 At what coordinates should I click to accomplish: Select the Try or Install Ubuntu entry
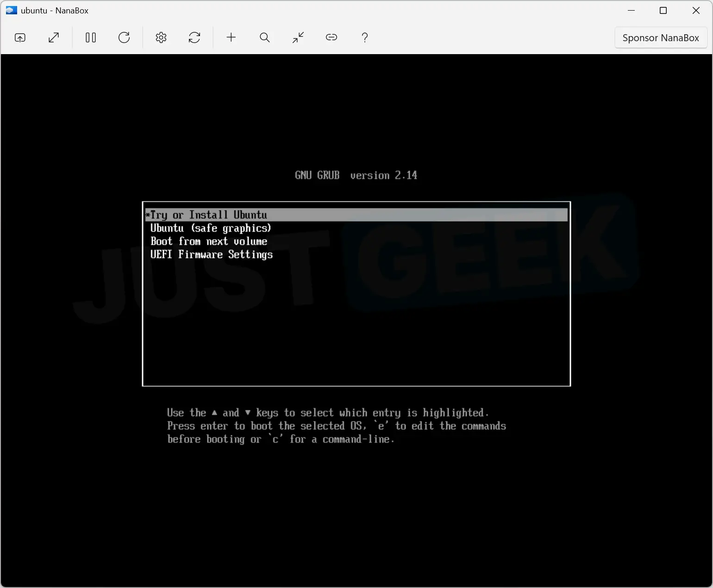click(x=356, y=215)
